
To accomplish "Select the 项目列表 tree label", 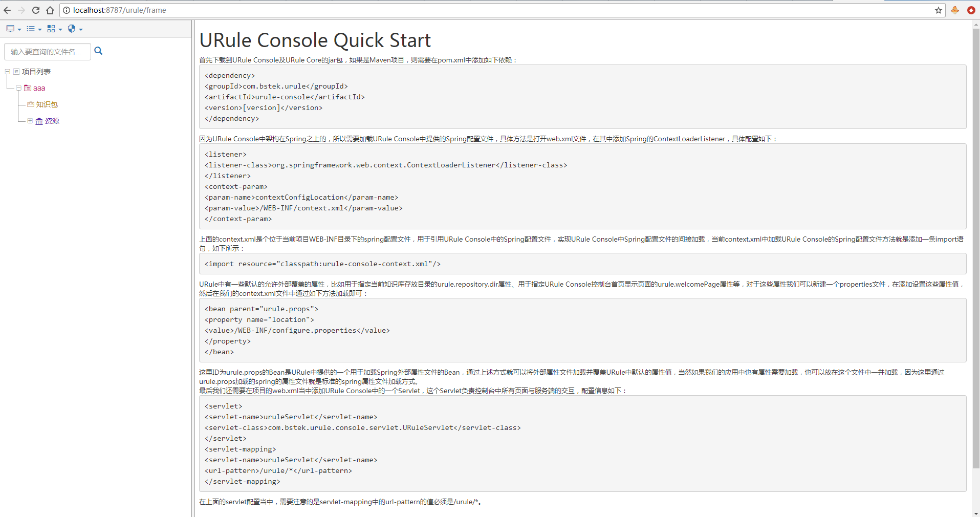I will pos(36,72).
